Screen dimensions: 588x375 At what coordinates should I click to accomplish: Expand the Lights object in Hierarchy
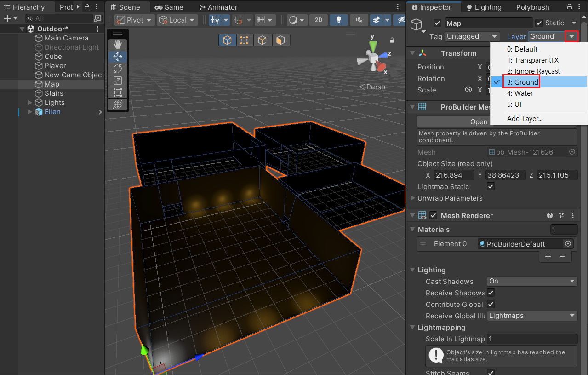point(30,103)
